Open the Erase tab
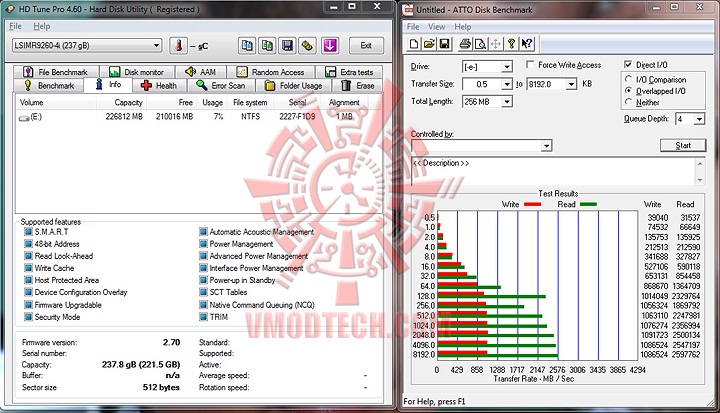 358,85
